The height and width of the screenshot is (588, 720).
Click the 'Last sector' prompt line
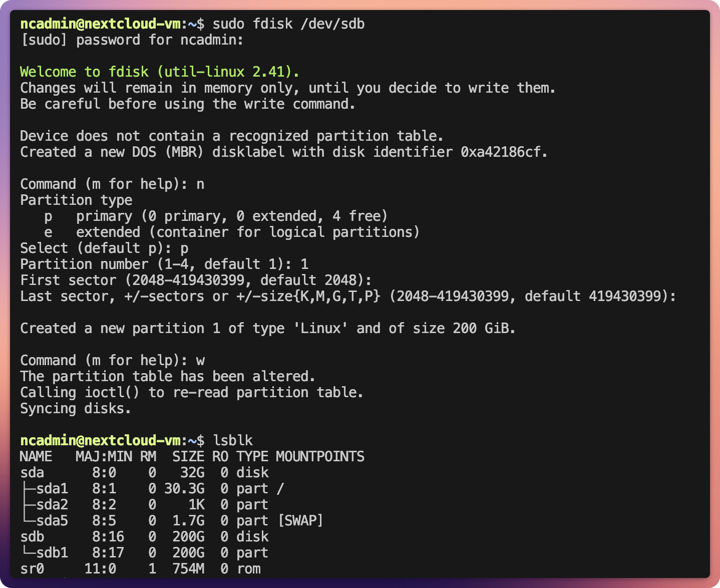[x=347, y=297]
